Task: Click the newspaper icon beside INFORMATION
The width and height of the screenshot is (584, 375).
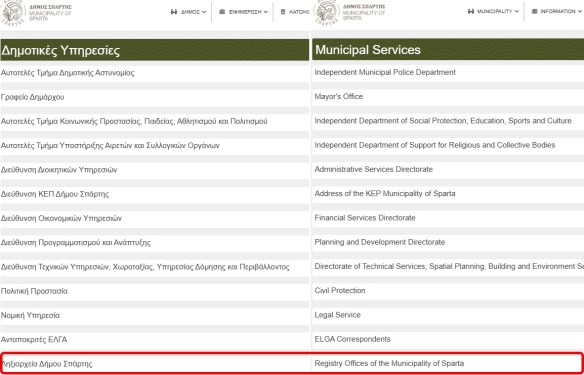Action: click(x=534, y=12)
